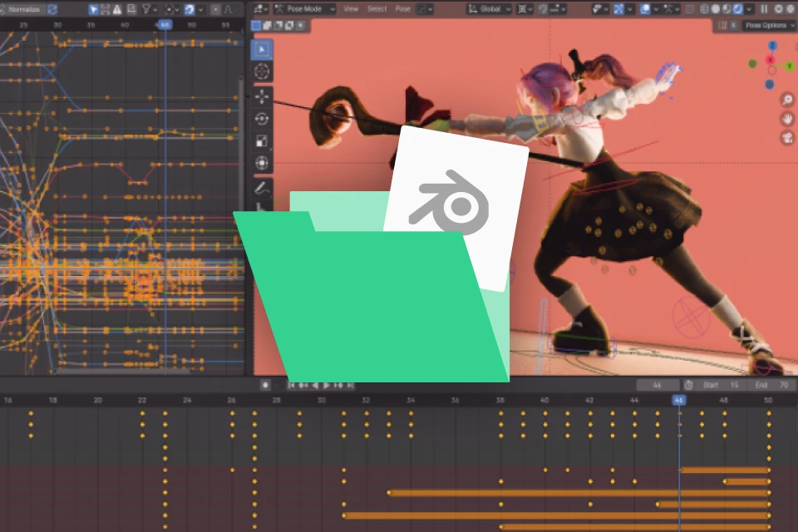Click the current frame field showing 46
This screenshot has height=532, width=798.
[x=658, y=386]
